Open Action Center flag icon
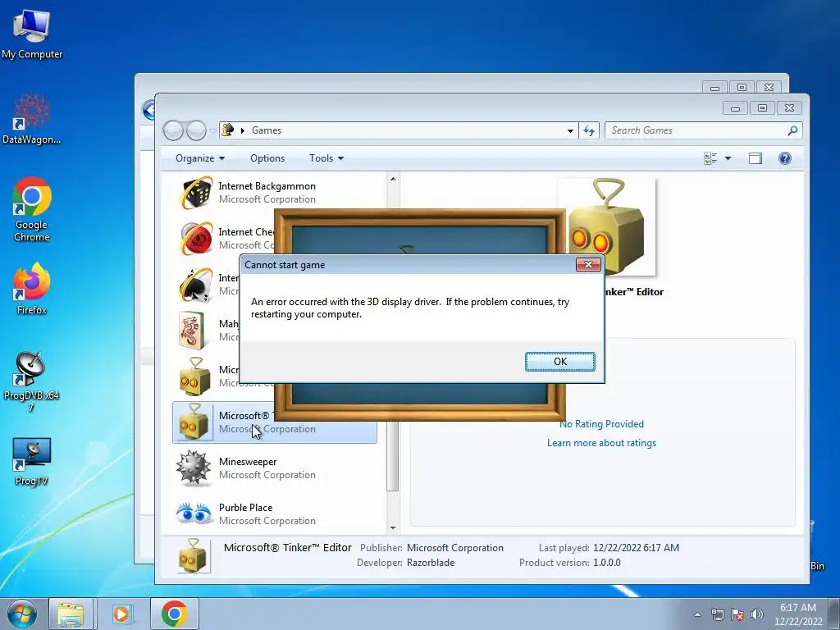 tap(737, 614)
